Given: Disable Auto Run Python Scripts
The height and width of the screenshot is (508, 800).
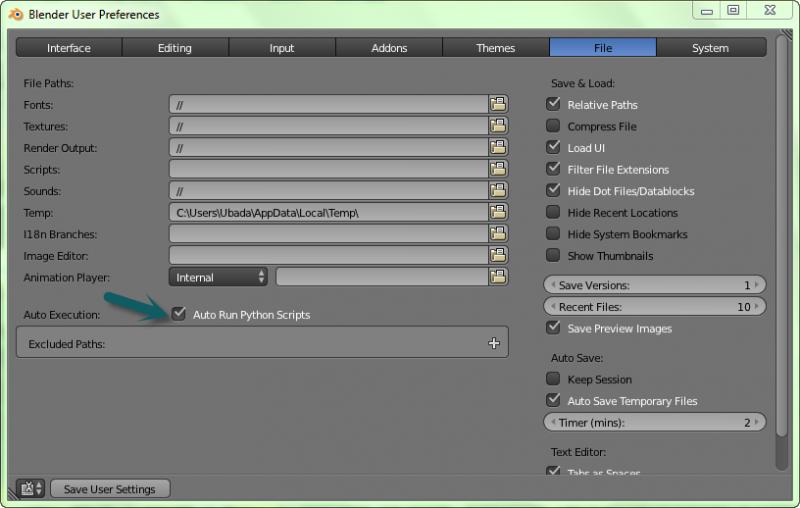Looking at the screenshot, I should pyautogui.click(x=179, y=314).
